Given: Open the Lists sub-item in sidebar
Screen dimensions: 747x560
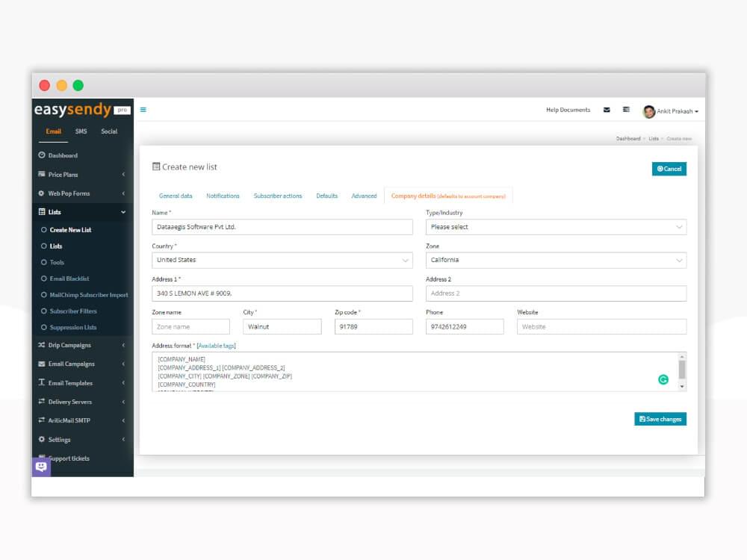Looking at the screenshot, I should 56,246.
